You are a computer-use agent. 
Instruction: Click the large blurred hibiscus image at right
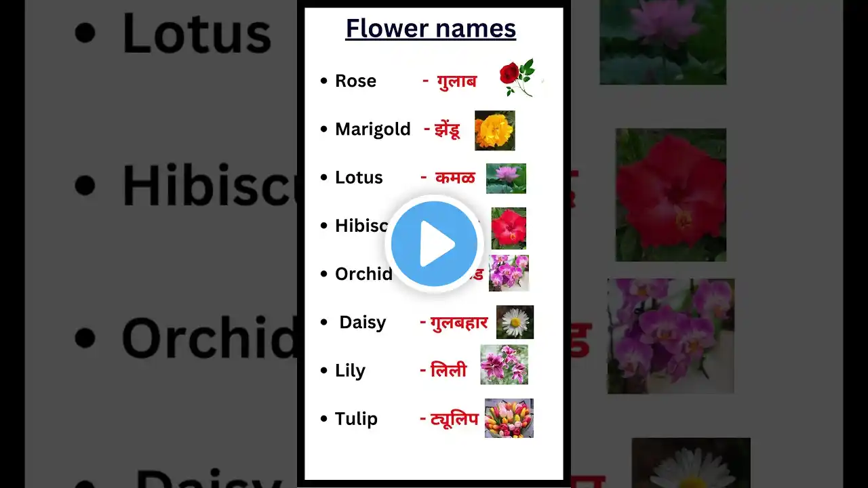pyautogui.click(x=671, y=195)
